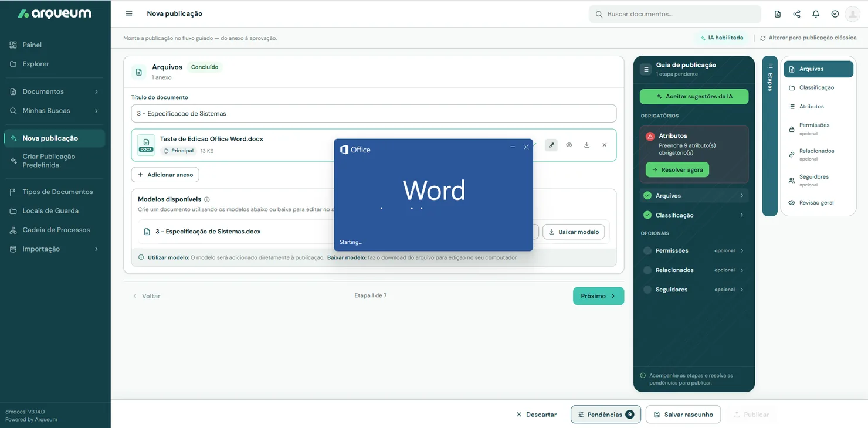868x428 pixels.
Task: Open Tipos de Documentos
Action: (54, 192)
